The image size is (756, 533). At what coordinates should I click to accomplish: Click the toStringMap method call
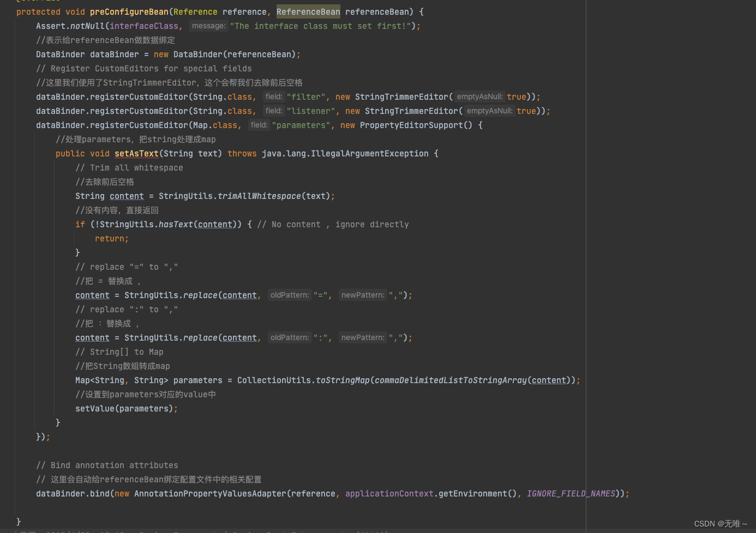[343, 380]
